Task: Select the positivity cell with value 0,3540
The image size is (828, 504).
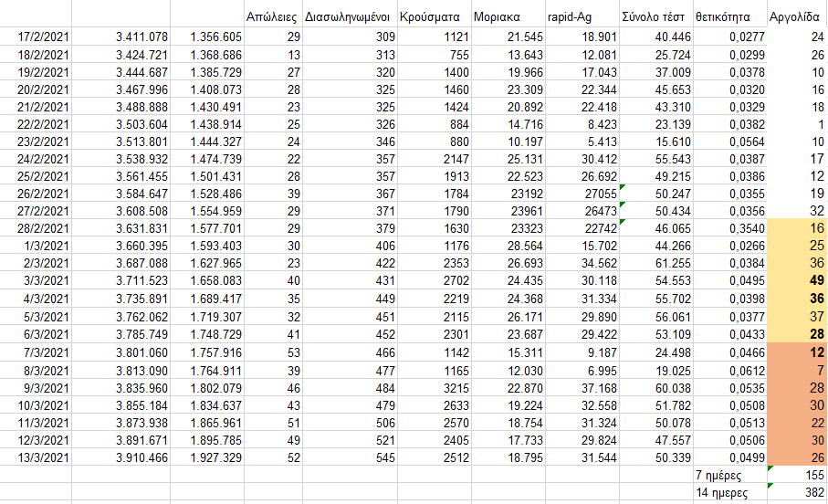Action: pyautogui.click(x=729, y=229)
